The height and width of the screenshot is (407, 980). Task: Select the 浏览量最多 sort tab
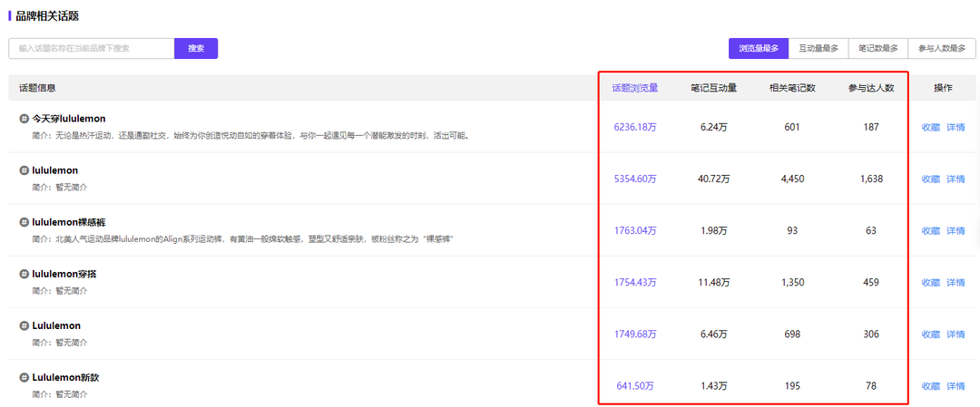(758, 48)
